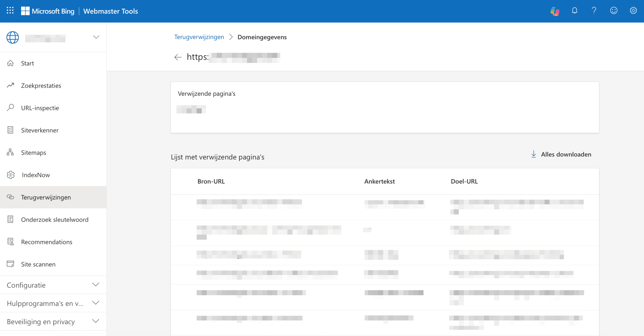The width and height of the screenshot is (644, 336).
Task: Expand the site selector dropdown
Action: tap(96, 37)
